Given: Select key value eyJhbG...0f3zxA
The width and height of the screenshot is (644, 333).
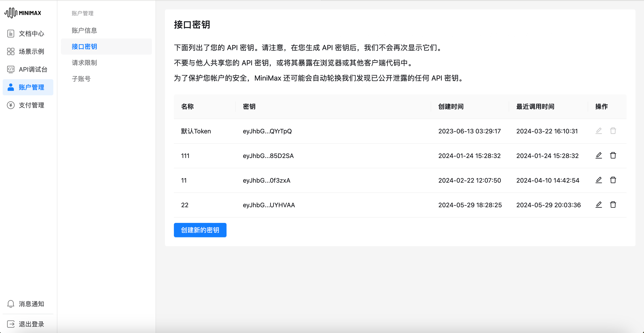Looking at the screenshot, I should pos(266,180).
